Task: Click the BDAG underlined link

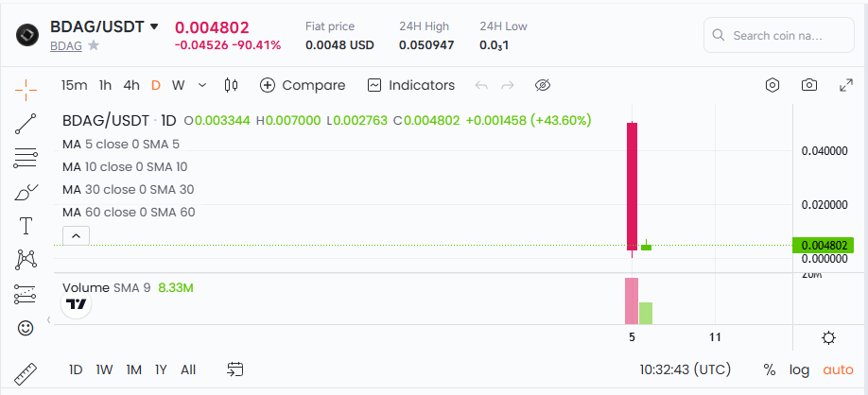Action: tap(66, 46)
